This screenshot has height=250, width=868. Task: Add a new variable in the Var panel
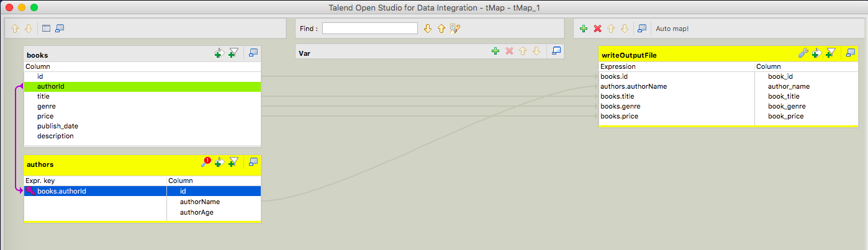tap(495, 51)
